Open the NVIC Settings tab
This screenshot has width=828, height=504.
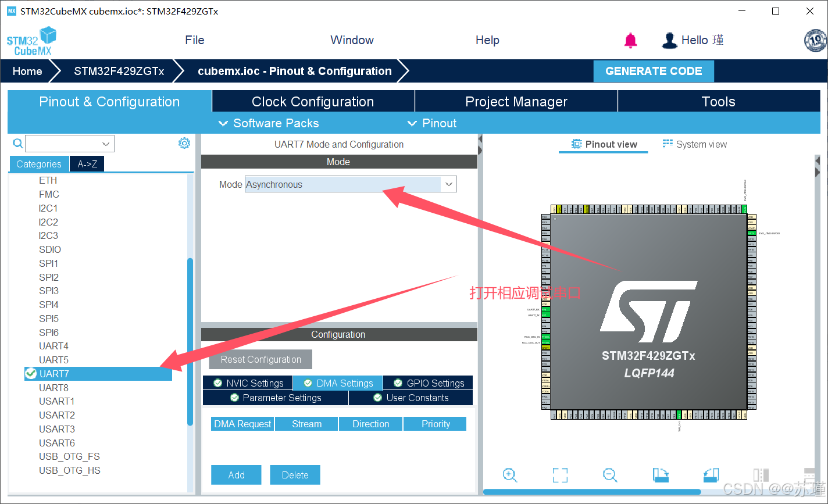pos(248,383)
